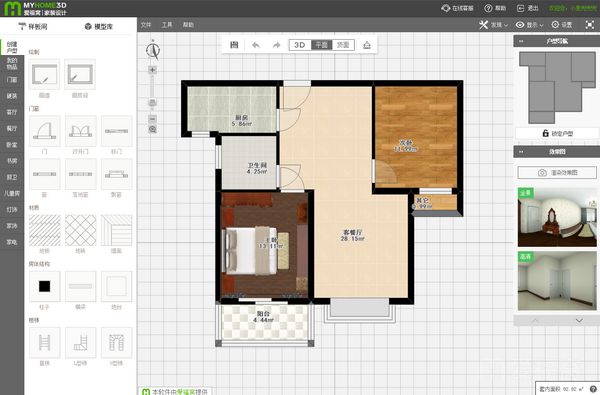
Task: Select the draw wall (画墙) tool
Action: tap(44, 74)
